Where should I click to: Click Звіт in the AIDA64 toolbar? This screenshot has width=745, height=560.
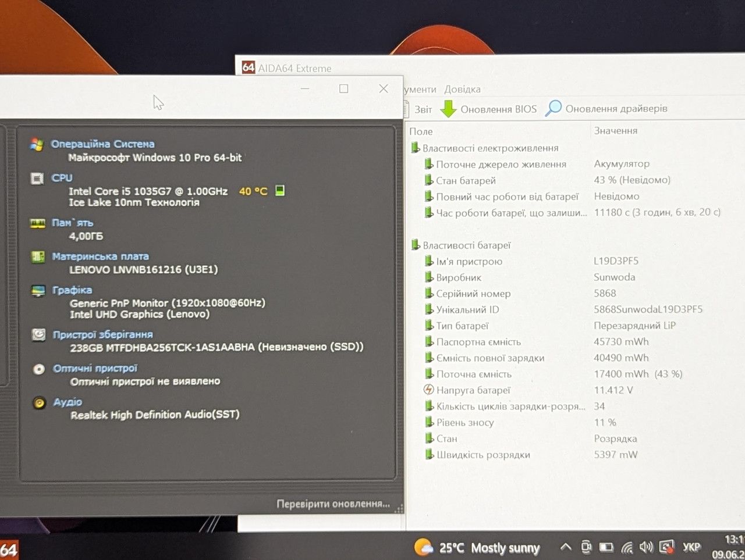point(423,109)
